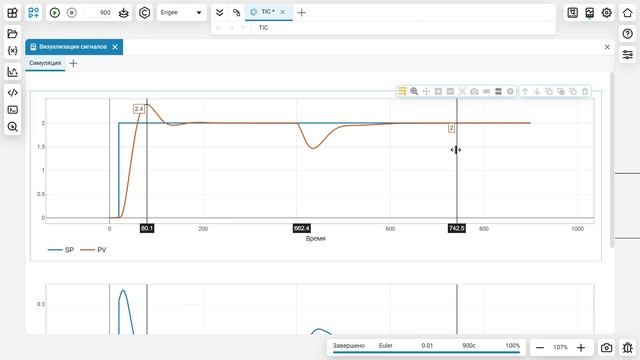Click the simulation progress bar
Screen dimensions: 640x360
click(427, 352)
